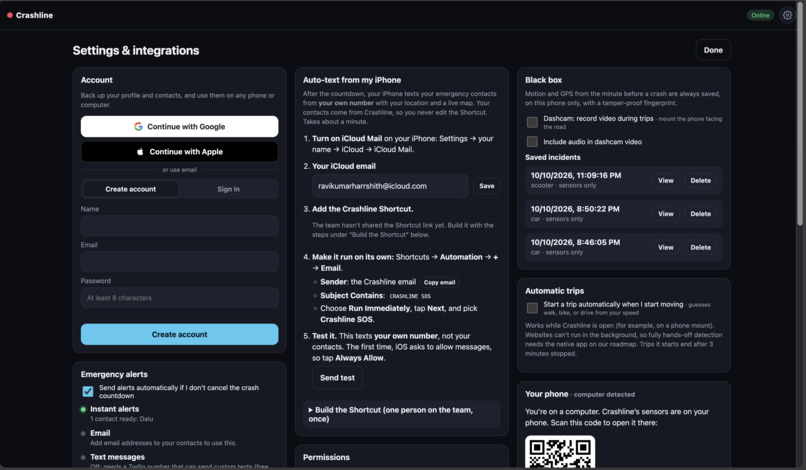The height and width of the screenshot is (470, 806).
Task: Submit the blue Create account button
Action: click(x=179, y=334)
